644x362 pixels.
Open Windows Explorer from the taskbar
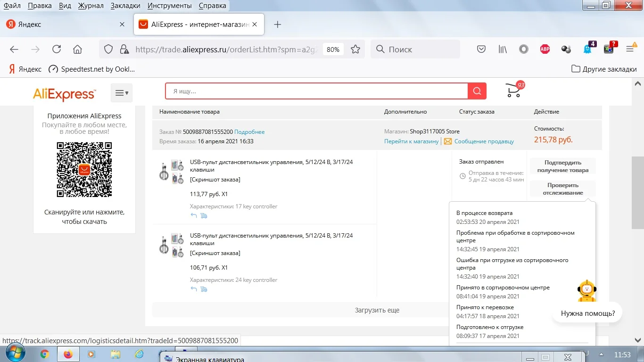tap(116, 354)
